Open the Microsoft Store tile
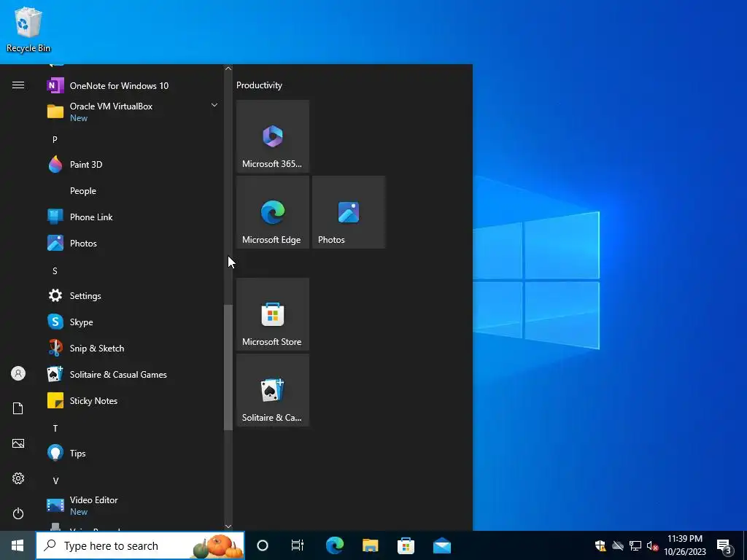747x560 pixels. point(273,314)
